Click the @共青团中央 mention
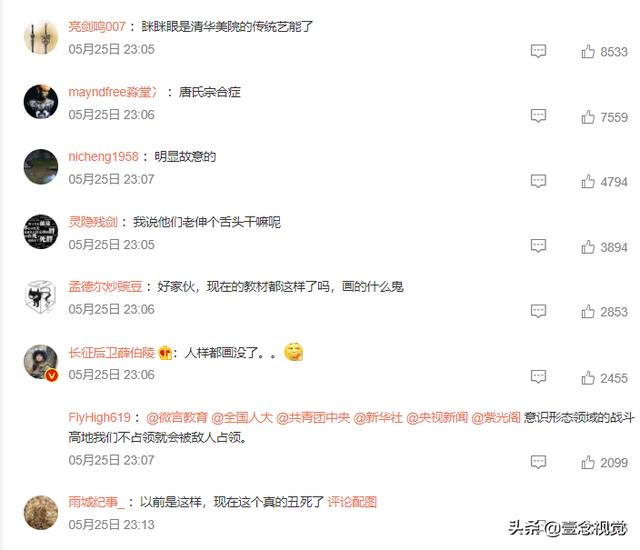This screenshot has width=640, height=550. pos(313,417)
